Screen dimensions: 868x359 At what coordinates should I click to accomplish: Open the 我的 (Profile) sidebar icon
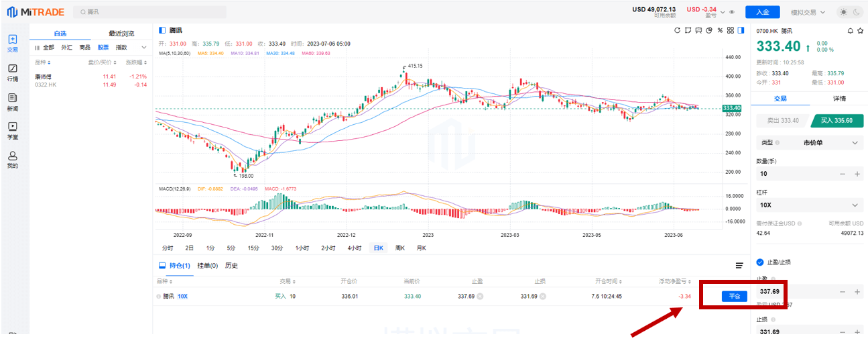[13, 159]
